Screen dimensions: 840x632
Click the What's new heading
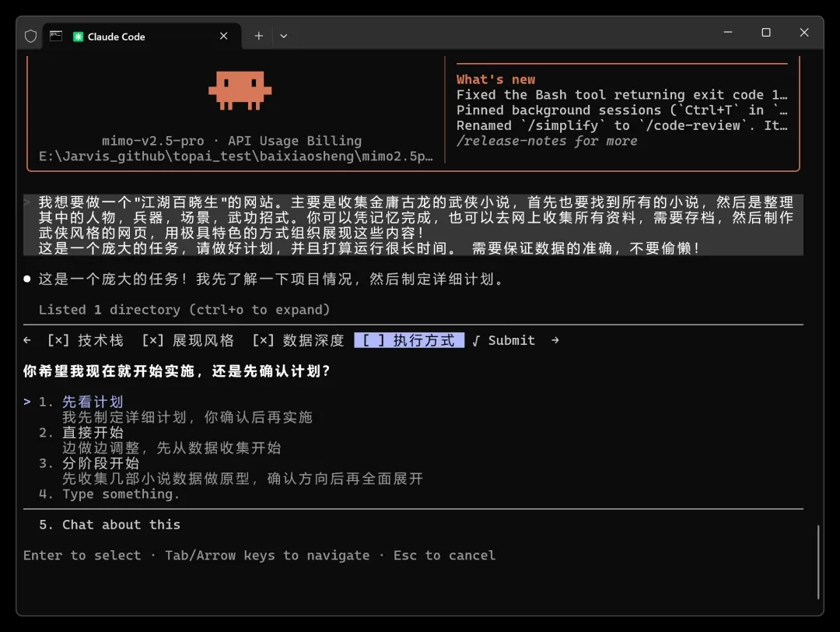[x=495, y=79]
